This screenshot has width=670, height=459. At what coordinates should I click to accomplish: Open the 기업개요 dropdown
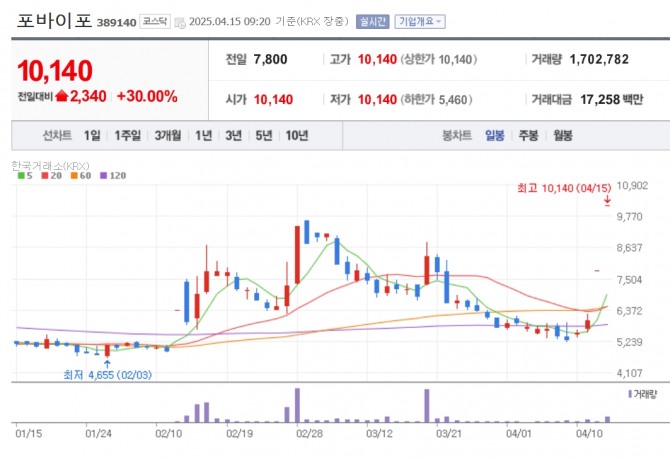click(x=420, y=21)
